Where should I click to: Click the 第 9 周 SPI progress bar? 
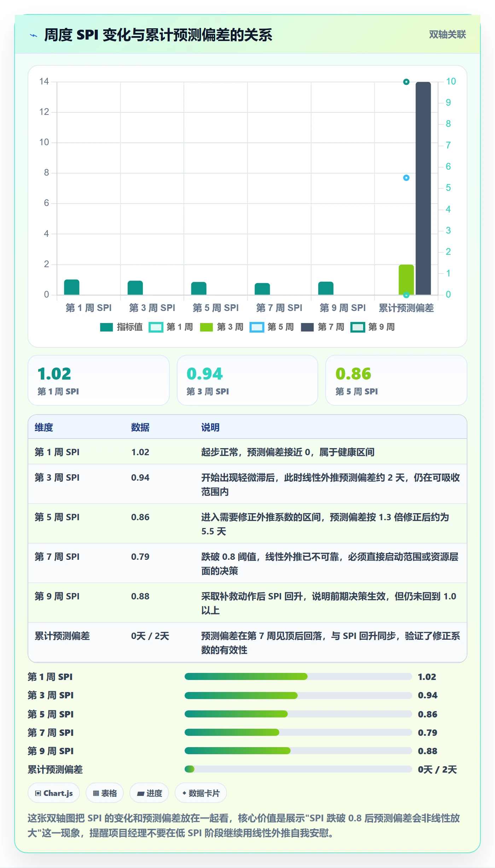tap(298, 751)
